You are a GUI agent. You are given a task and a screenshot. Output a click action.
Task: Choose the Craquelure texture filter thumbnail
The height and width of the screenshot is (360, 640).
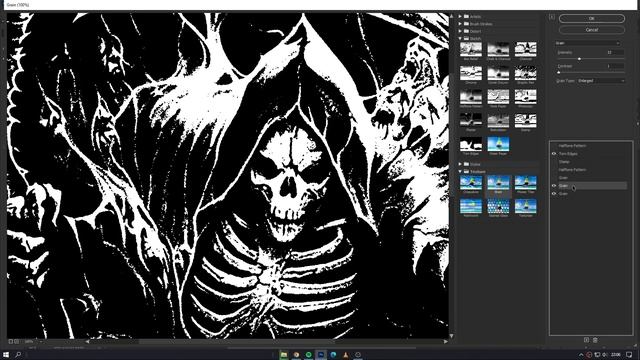pos(471,182)
